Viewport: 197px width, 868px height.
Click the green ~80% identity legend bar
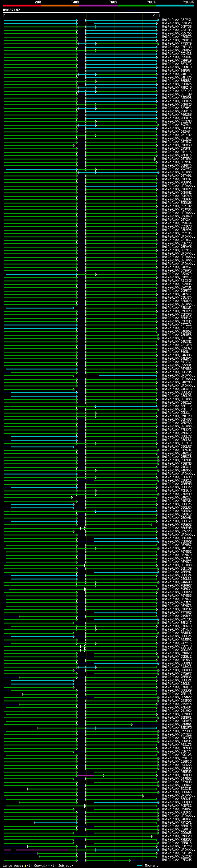click(137, 6)
